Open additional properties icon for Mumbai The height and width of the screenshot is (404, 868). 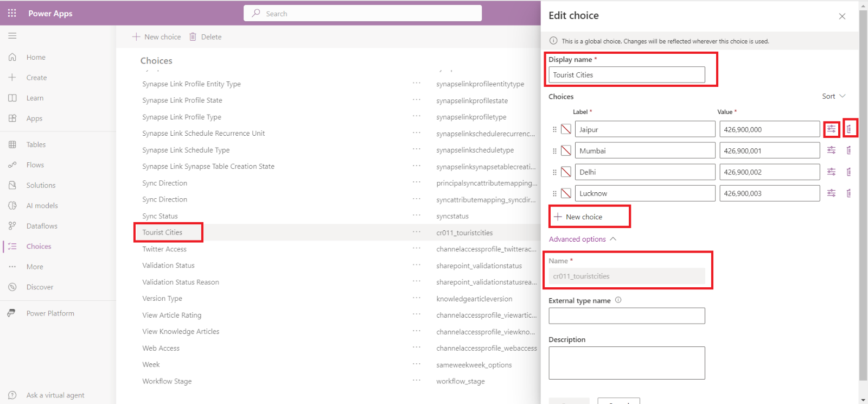click(831, 150)
